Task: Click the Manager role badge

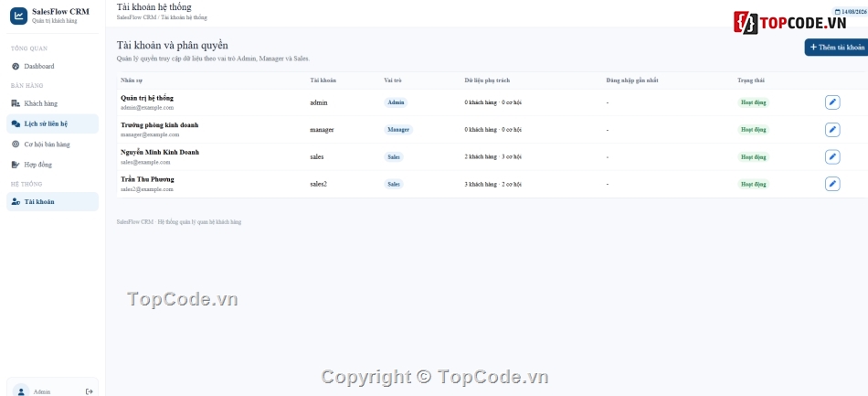Action: [x=398, y=130]
